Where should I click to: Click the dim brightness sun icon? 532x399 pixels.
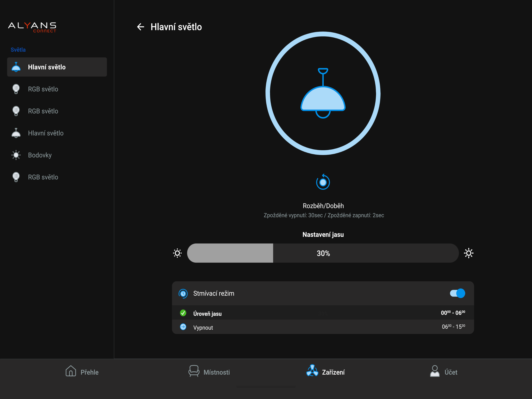tap(177, 253)
